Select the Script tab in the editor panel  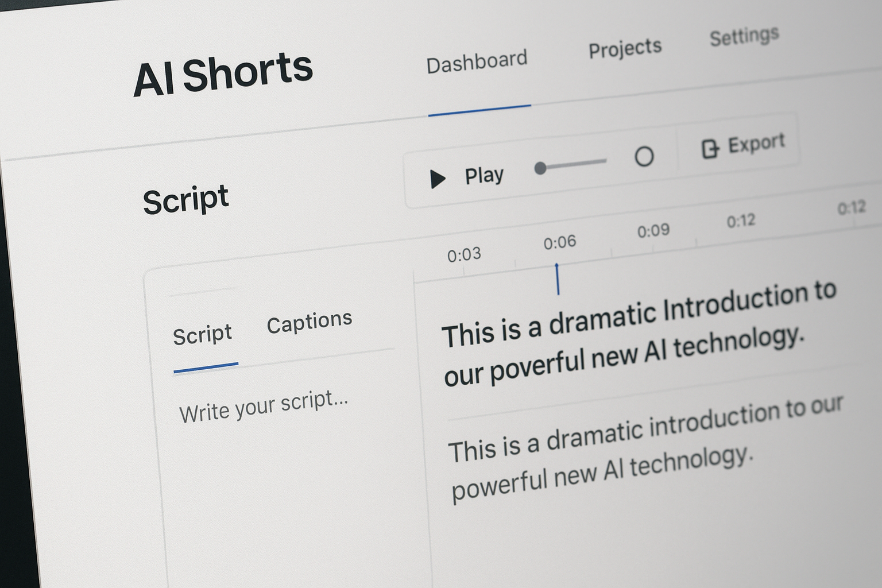(x=202, y=335)
